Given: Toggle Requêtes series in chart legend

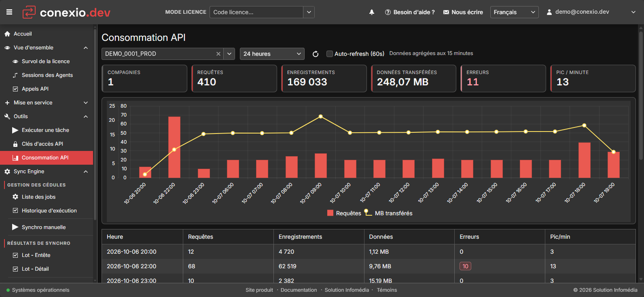Looking at the screenshot, I should pos(344,213).
